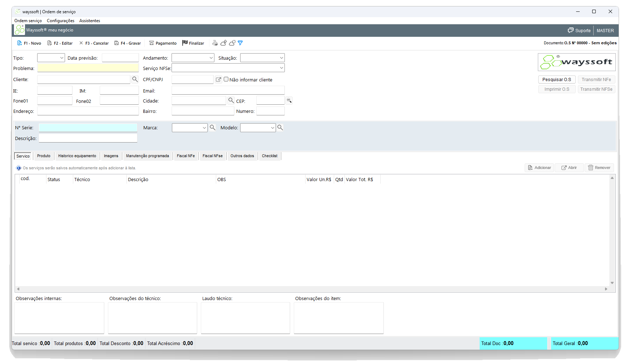Open the Tipo dropdown
Screen dimensions: 634x364
(x=51, y=58)
